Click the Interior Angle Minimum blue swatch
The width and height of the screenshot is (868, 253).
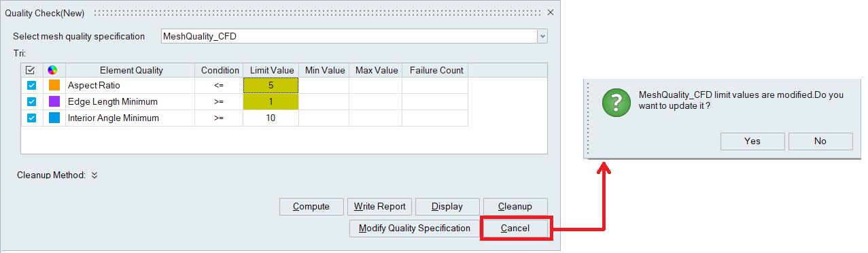point(54,118)
